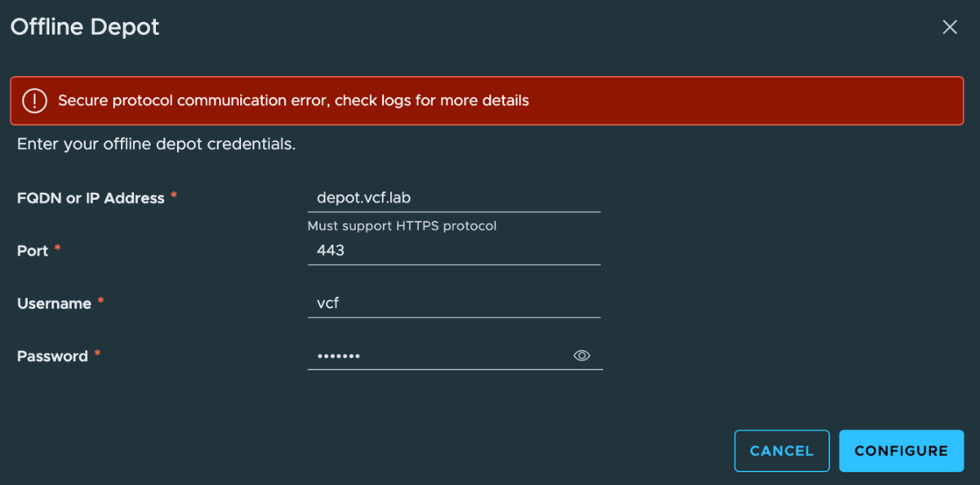Click the required asterisk next to Username
The image size is (980, 485).
coord(100,302)
